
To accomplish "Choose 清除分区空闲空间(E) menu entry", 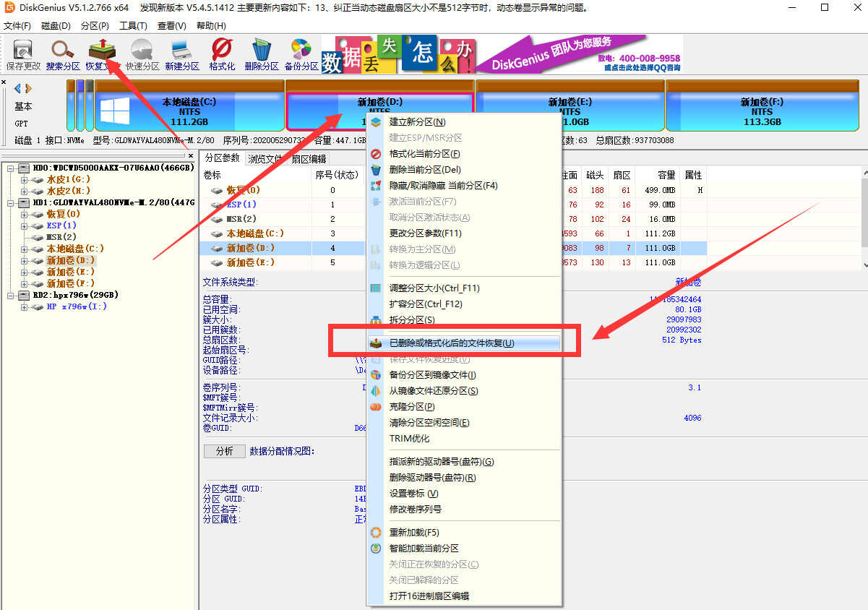I will pos(464,423).
